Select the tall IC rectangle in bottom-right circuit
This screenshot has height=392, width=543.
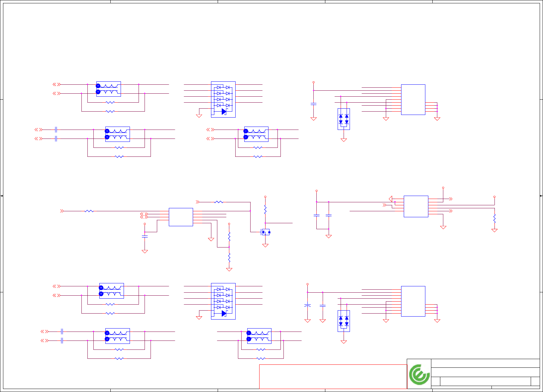tap(413, 301)
